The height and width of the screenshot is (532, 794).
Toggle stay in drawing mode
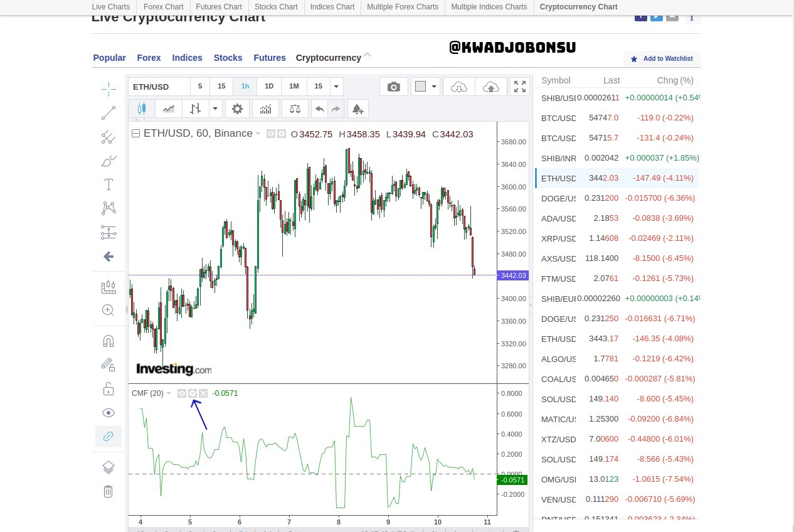click(x=109, y=364)
